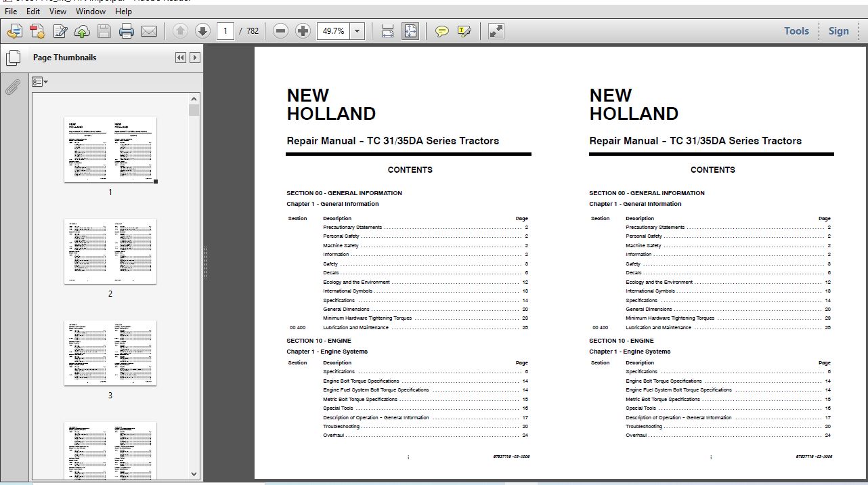The width and height of the screenshot is (868, 485).
Task: Click the Attachments paperclip icon
Action: click(13, 87)
